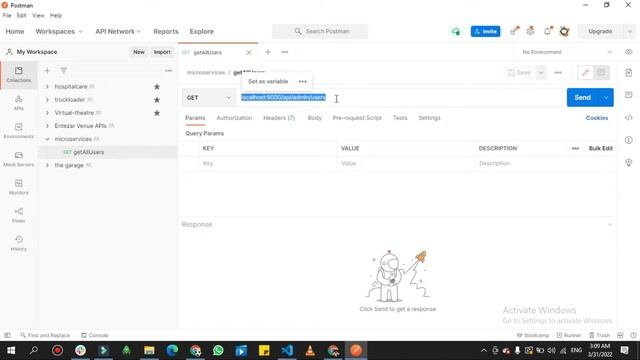Switch to the request Settings tab
This screenshot has width=640, height=360.
(429, 118)
